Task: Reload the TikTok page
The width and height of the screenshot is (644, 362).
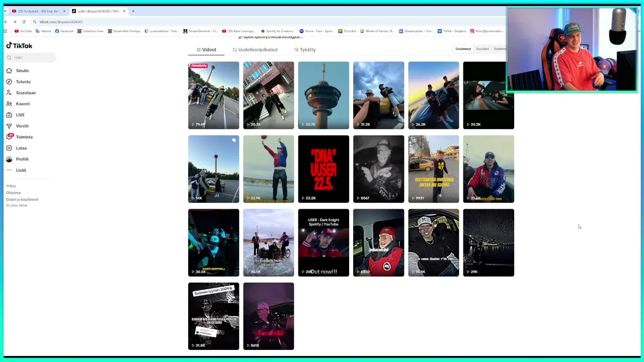Action: click(24, 22)
